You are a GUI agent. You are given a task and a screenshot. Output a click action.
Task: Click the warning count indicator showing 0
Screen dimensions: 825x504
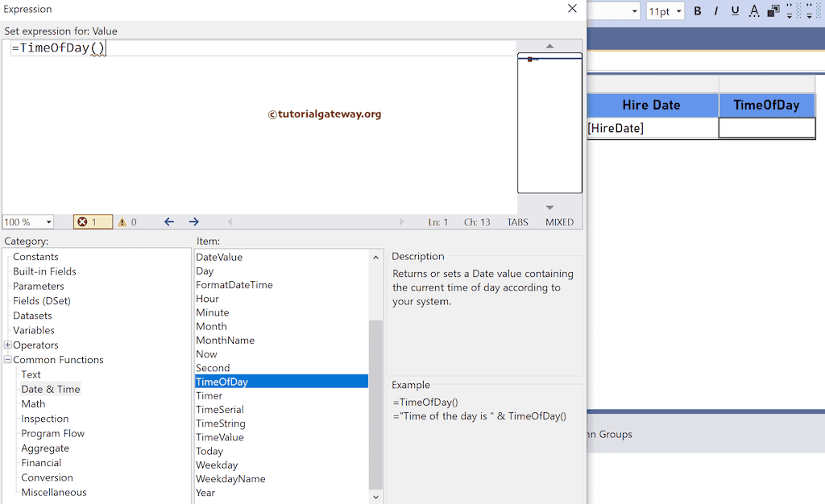click(x=127, y=221)
